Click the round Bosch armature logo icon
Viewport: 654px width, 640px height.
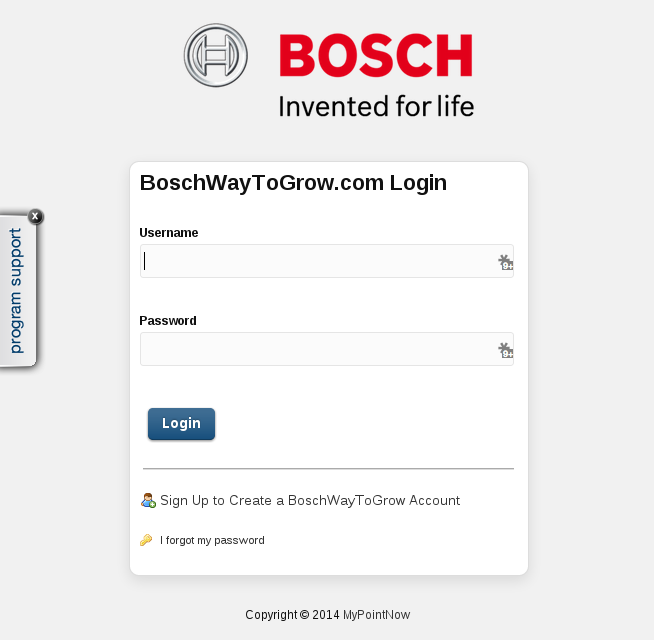[216, 55]
